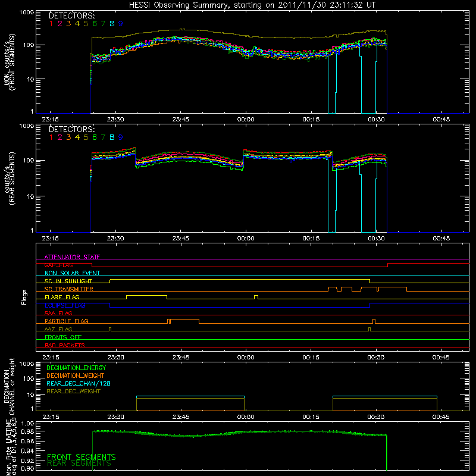Select magenta detector 2 in rear segments legend
Viewport: 476px width, 476px height.
[60, 137]
